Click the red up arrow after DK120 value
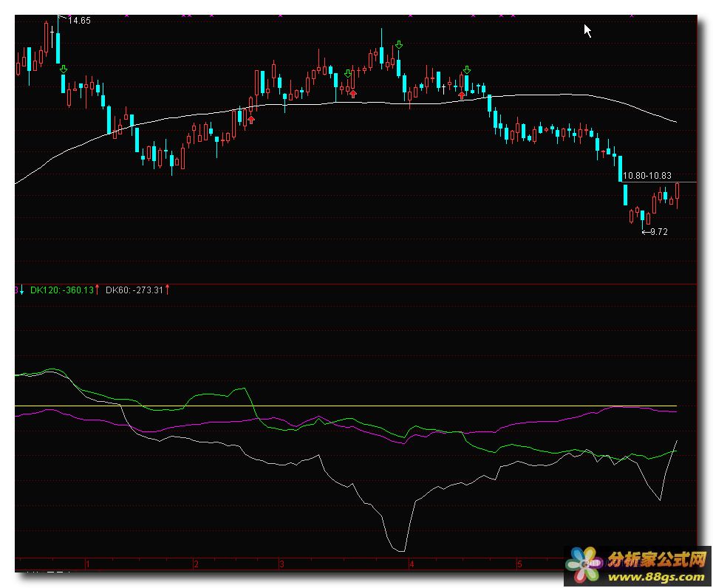This screenshot has width=713, height=588. point(97,290)
